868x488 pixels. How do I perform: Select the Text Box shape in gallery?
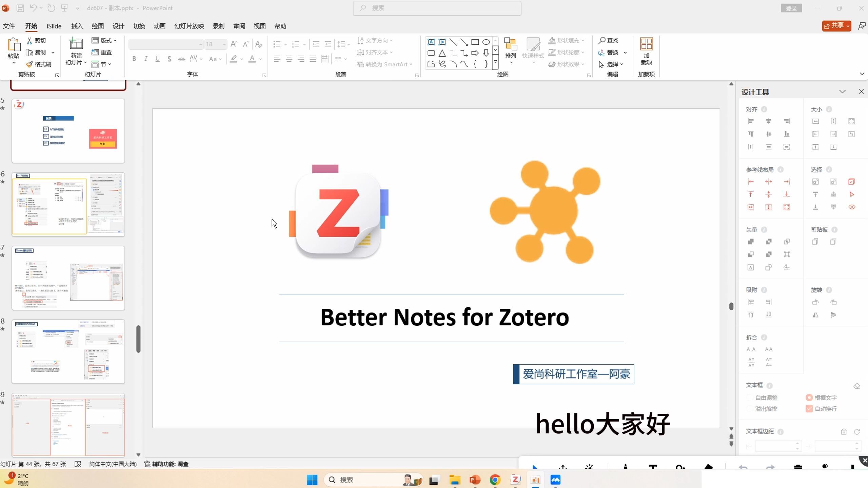(x=431, y=42)
